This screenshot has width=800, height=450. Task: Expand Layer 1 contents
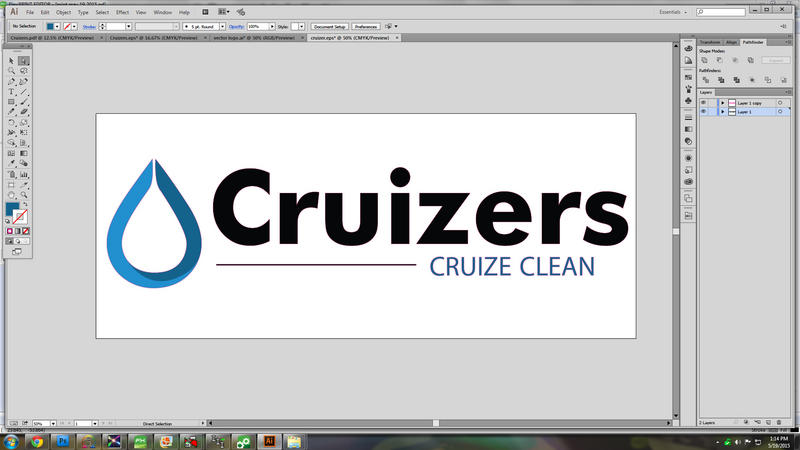(x=722, y=112)
